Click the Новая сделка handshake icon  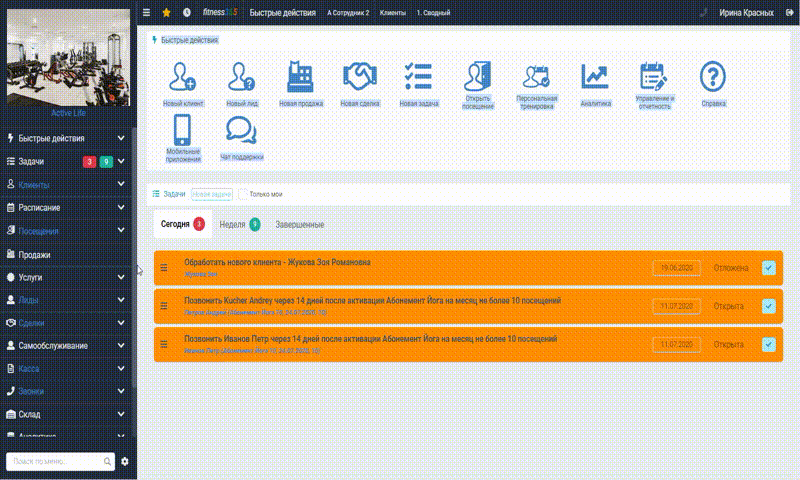[x=359, y=78]
